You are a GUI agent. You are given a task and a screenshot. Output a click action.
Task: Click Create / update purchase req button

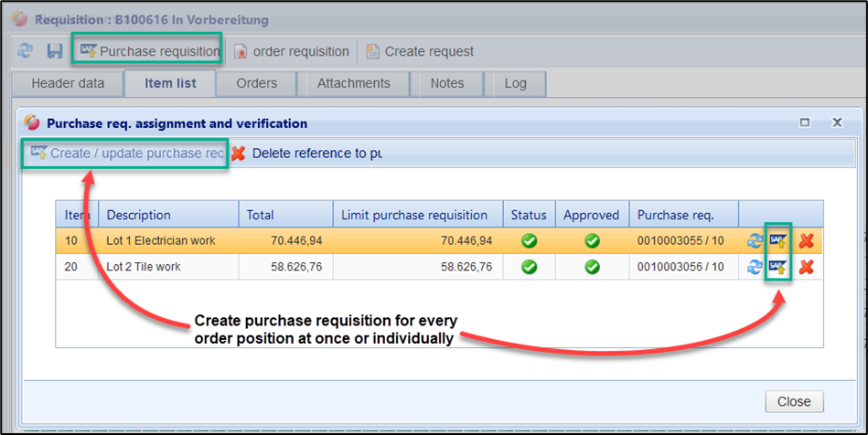point(127,154)
